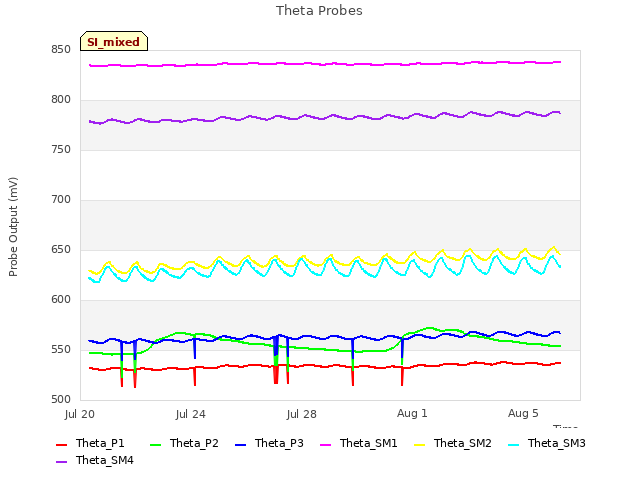Viewport: 640px width, 480px height.
Task: Click the 500 y-axis tick label
Action: 61,400
